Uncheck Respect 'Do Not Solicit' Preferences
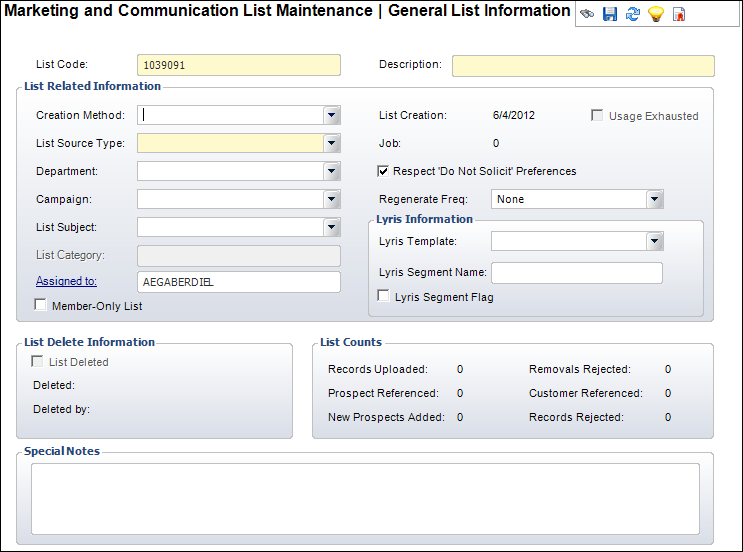 point(384,171)
